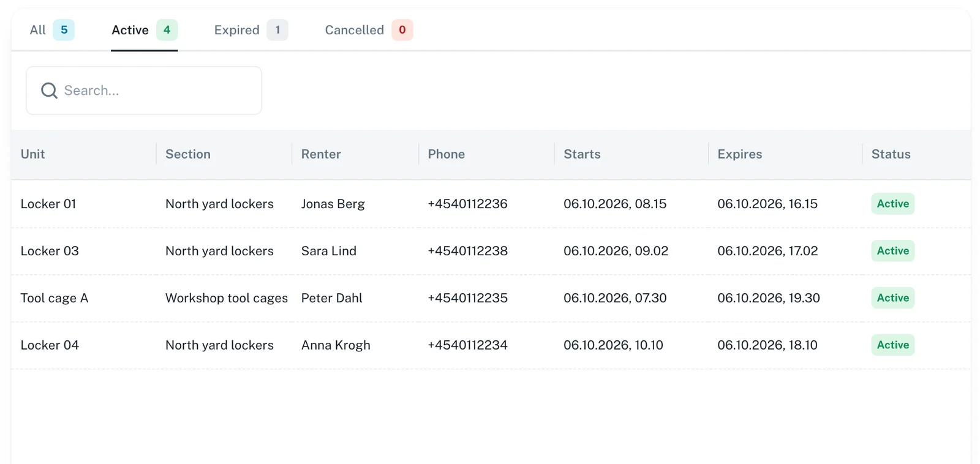980x464 pixels.
Task: Click expiry time 06.10.2026, 16.15
Action: (767, 204)
